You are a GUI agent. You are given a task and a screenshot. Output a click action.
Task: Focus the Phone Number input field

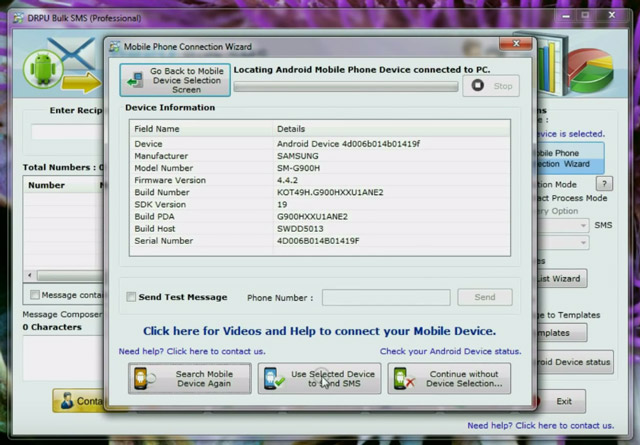[x=386, y=297]
